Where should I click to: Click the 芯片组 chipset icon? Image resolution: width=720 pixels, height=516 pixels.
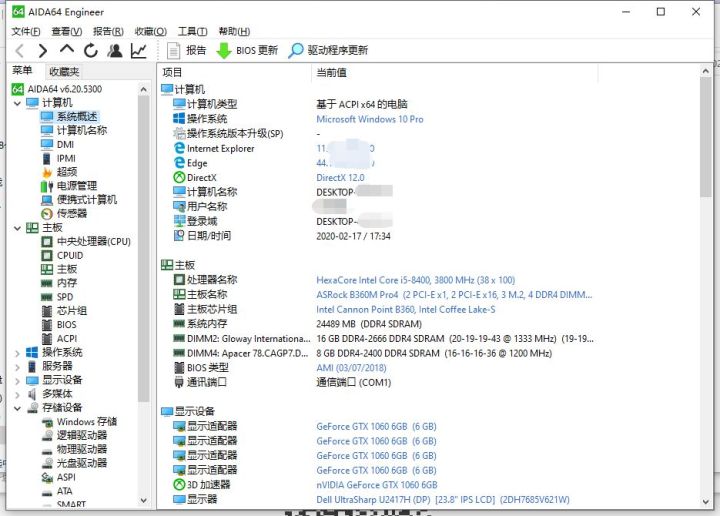[x=47, y=311]
